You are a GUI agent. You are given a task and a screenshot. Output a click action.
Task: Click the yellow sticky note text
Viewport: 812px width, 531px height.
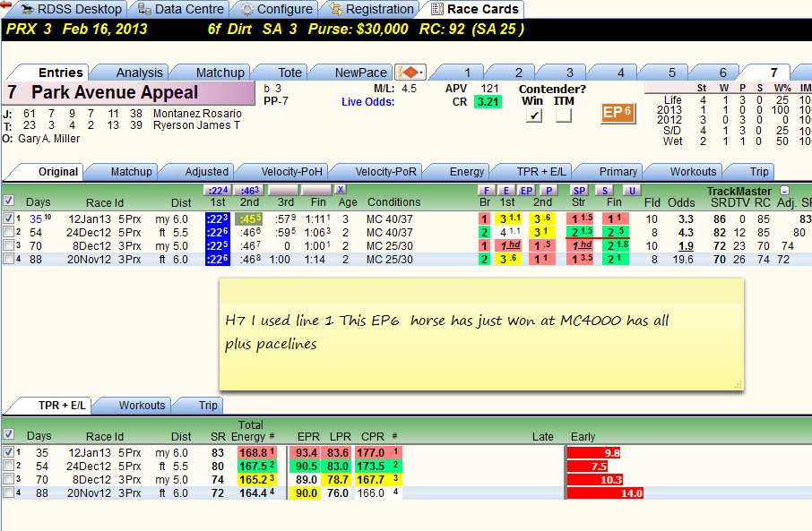447,331
